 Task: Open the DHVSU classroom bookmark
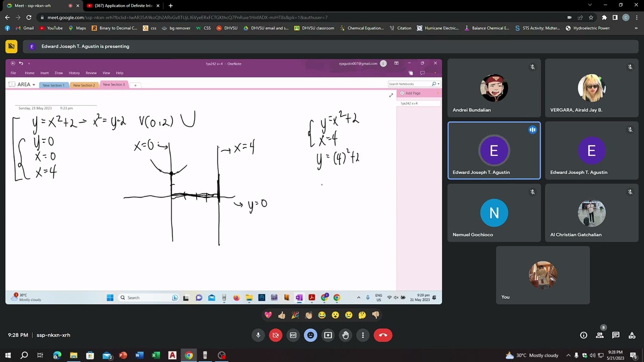tap(314, 28)
